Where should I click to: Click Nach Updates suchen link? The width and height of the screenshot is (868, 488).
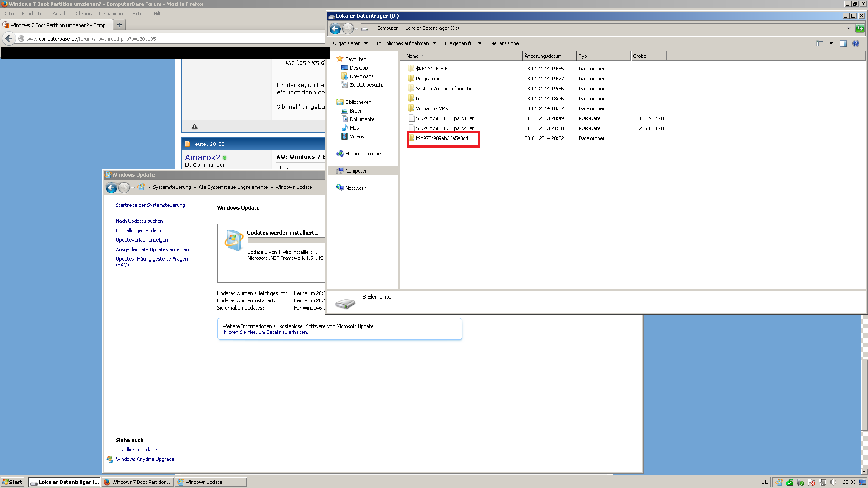point(139,221)
